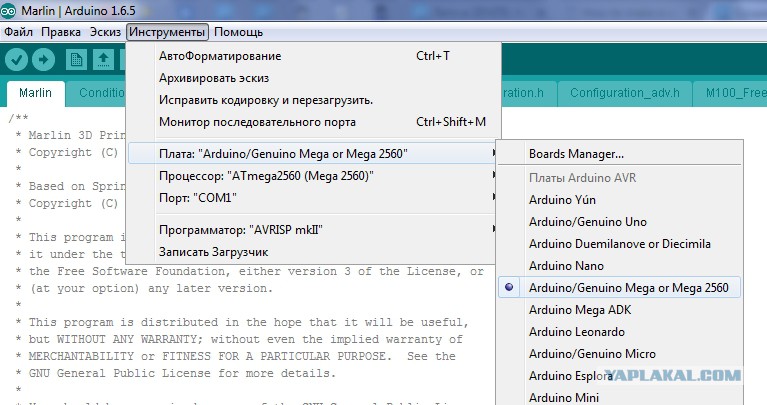
Task: Switch to the Marlin tab
Action: pyautogui.click(x=35, y=93)
